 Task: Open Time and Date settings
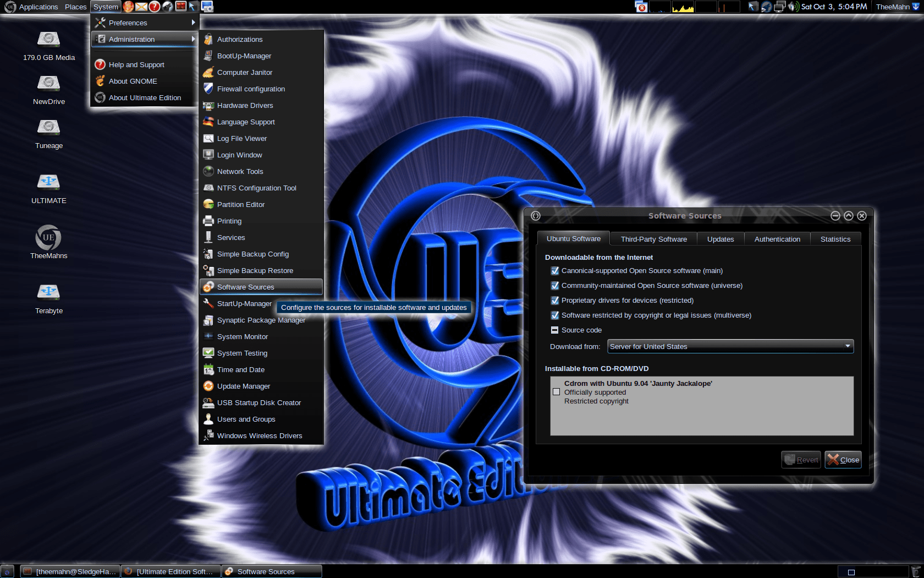[x=261, y=369]
